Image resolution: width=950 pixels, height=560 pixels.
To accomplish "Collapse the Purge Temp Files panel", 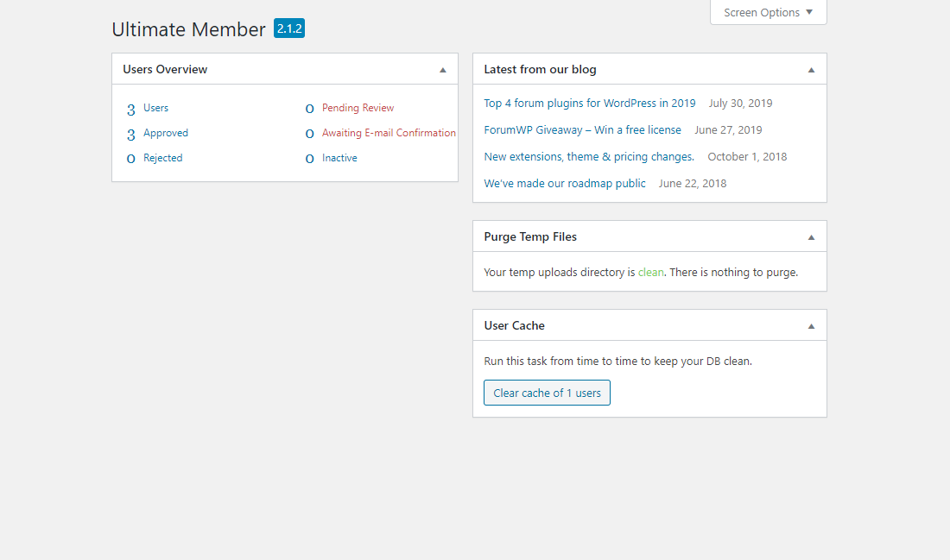I will point(811,237).
